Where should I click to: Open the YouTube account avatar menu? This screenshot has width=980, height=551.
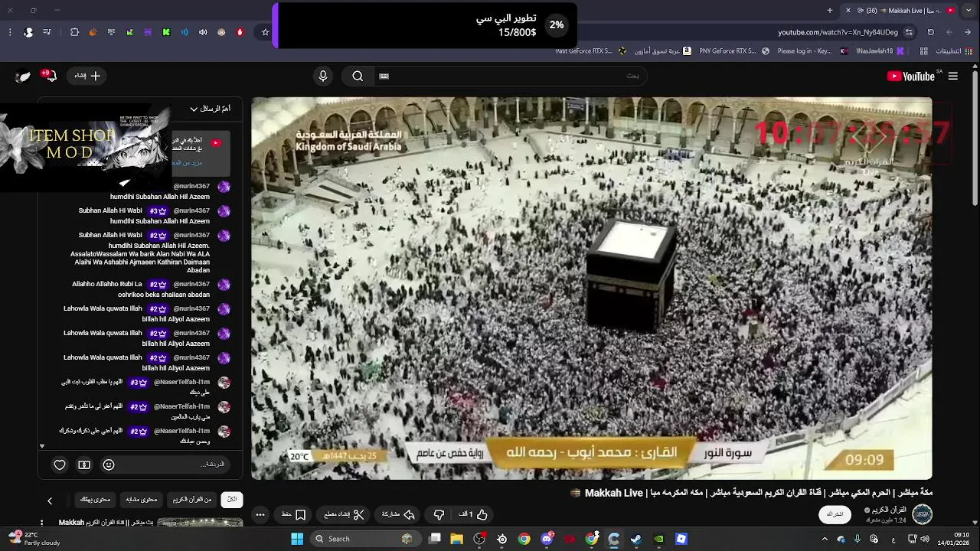(x=23, y=76)
